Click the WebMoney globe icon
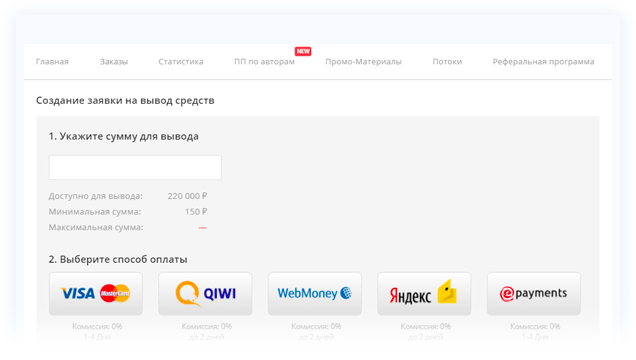The width and height of the screenshot is (636, 360). click(346, 293)
